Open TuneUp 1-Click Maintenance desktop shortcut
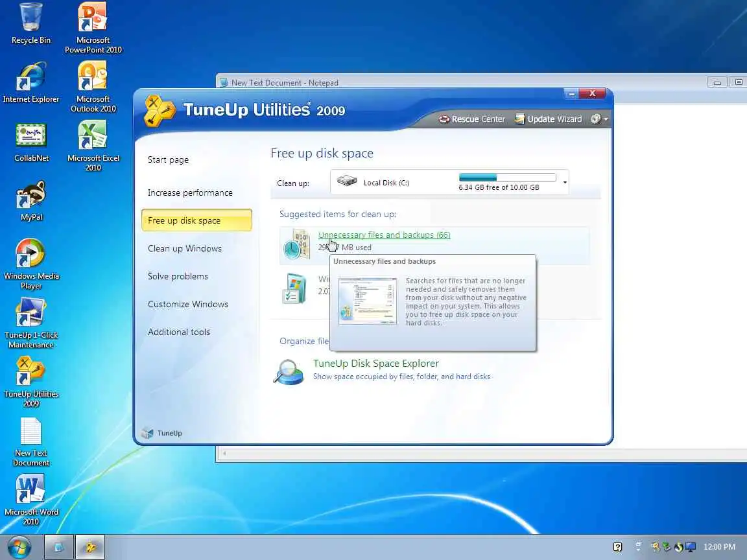The image size is (747, 560). coord(31,323)
